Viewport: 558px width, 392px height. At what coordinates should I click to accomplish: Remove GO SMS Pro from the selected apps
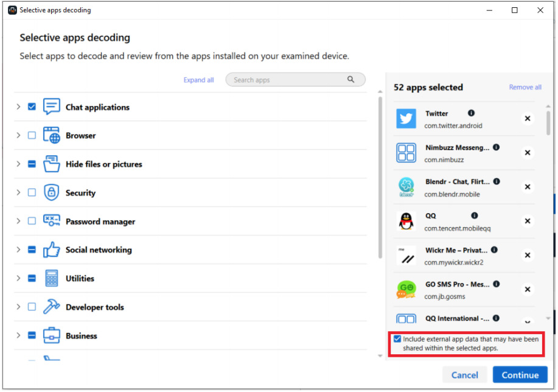(528, 290)
